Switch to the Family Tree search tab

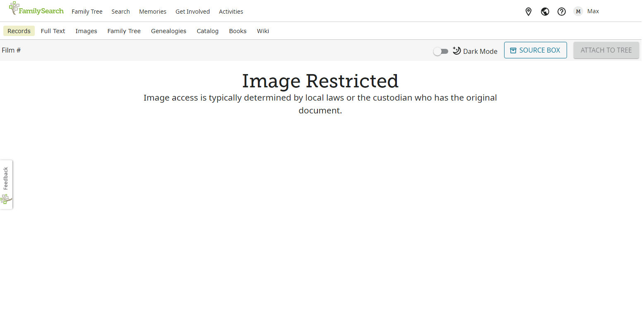[124, 31]
